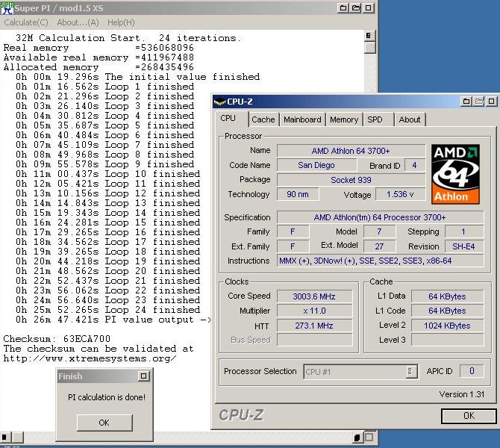Minimize the CPU-Z window

coord(466,102)
